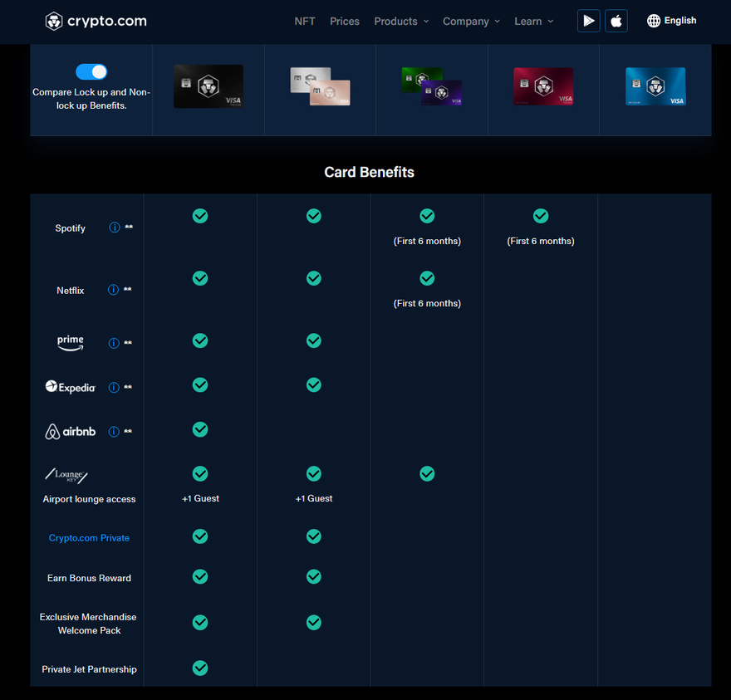This screenshot has height=700, width=731.
Task: Click the crypto.com logo
Action: click(96, 21)
